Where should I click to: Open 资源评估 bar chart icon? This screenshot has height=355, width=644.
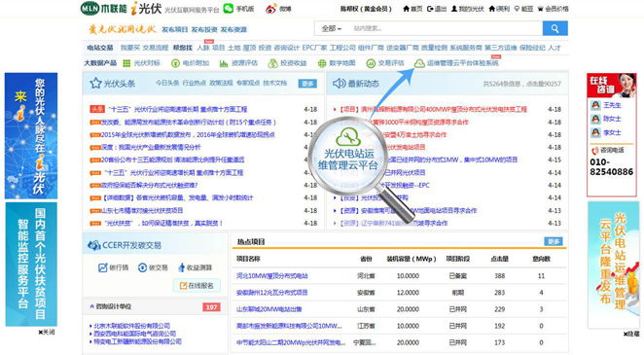coord(224,63)
